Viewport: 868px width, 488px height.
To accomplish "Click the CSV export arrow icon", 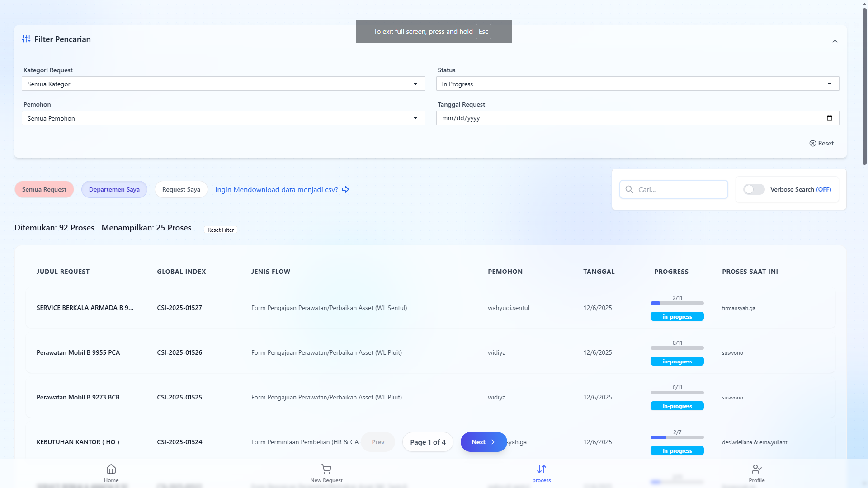I will 345,189.
